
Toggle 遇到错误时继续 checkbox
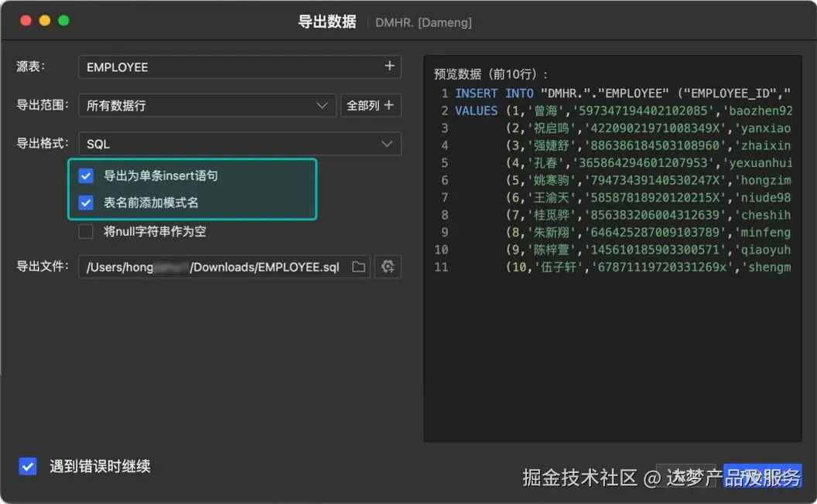click(x=28, y=466)
